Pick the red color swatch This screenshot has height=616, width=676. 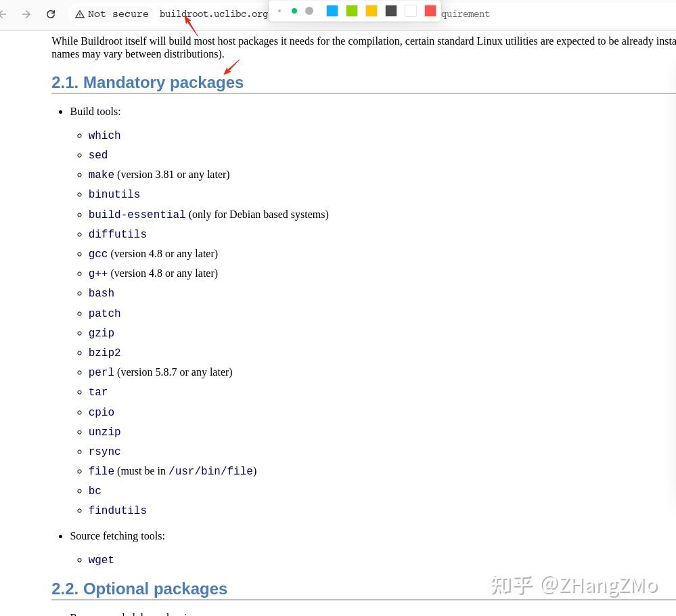430,11
